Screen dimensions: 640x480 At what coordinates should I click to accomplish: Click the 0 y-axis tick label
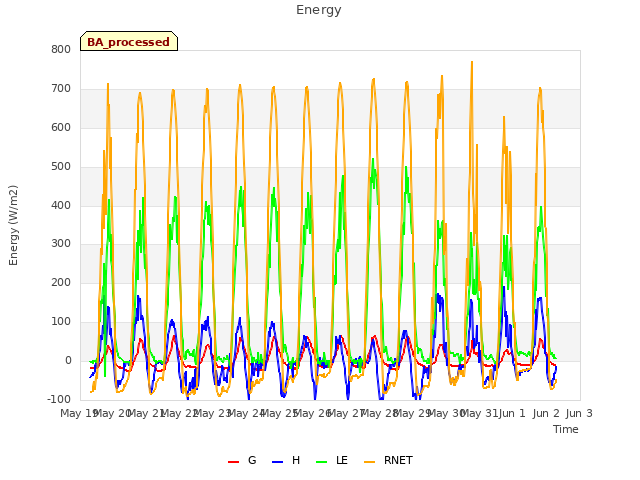[68, 361]
